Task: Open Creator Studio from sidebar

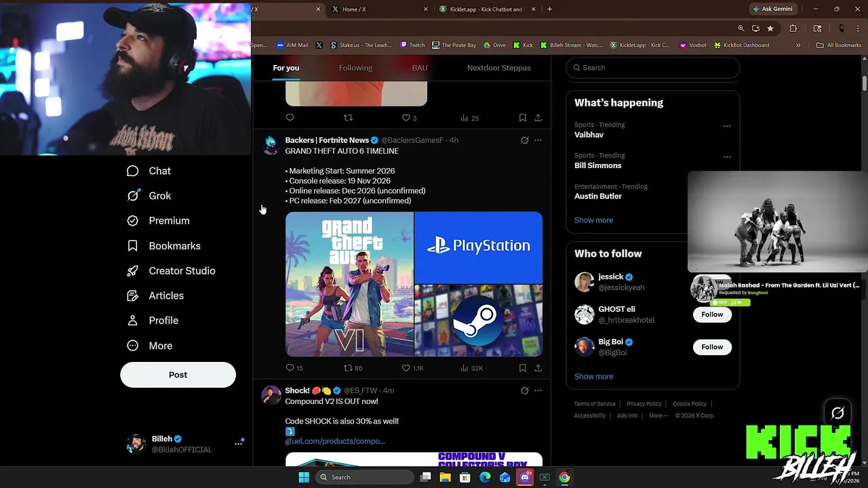Action: 172,270
